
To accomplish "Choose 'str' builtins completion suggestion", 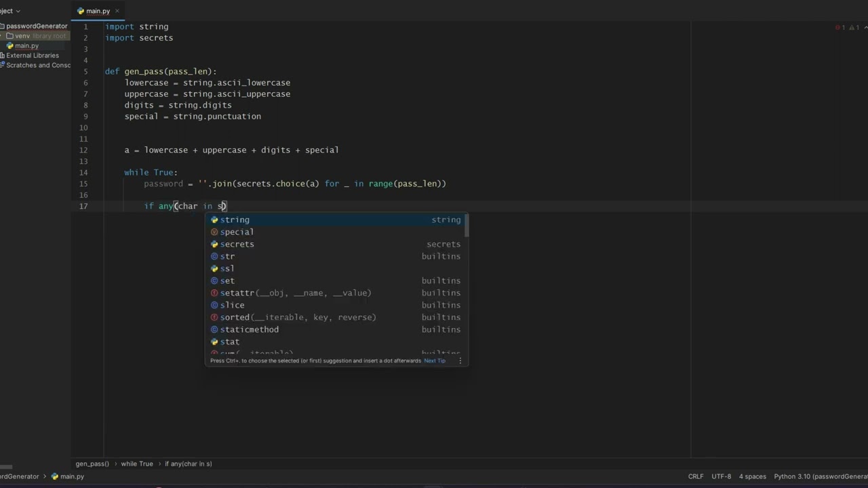I will (336, 256).
